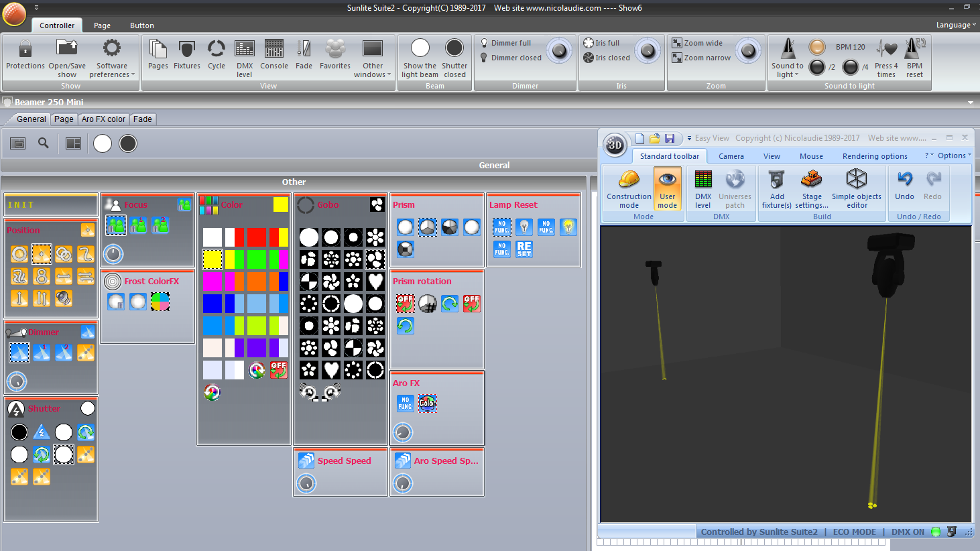
Task: Toggle Iris full option
Action: click(602, 43)
